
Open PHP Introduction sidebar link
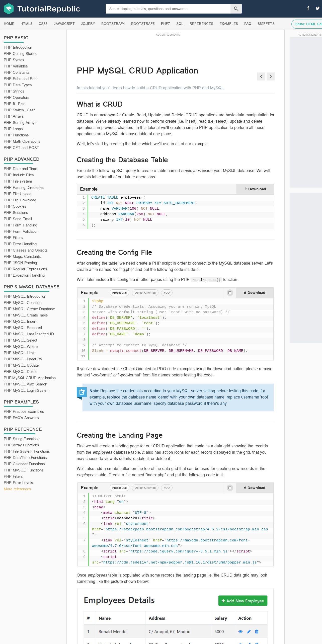point(18,47)
